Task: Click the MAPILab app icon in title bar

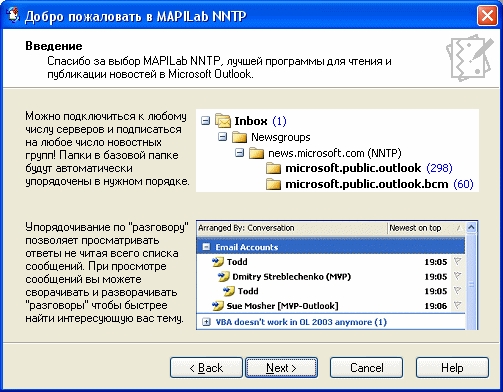Action: (13, 15)
